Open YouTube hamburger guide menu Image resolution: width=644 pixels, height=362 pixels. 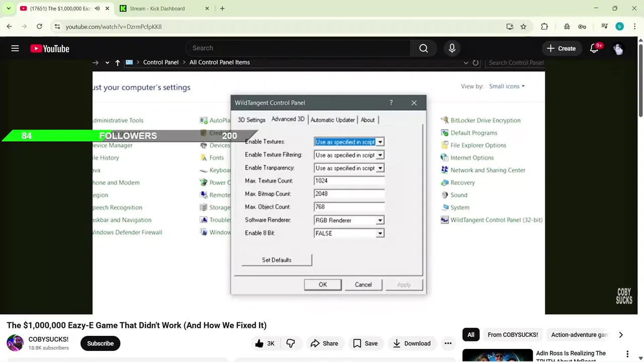point(15,48)
